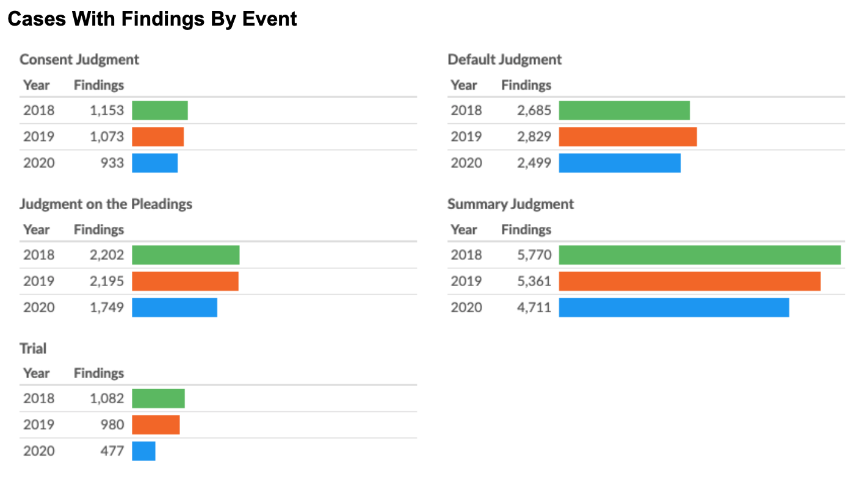Click the blue 2020 Trial bar
The image size is (868, 477).
(143, 451)
